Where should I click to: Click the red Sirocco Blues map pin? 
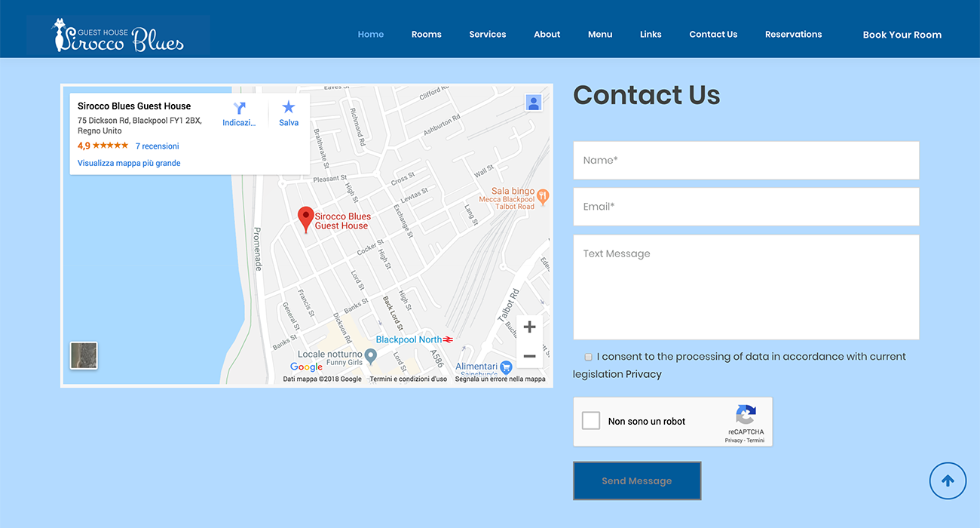(305, 219)
